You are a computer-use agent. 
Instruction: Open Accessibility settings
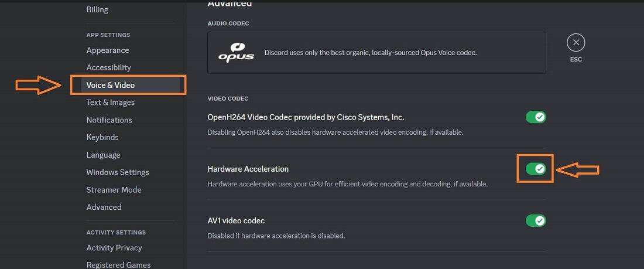(109, 67)
